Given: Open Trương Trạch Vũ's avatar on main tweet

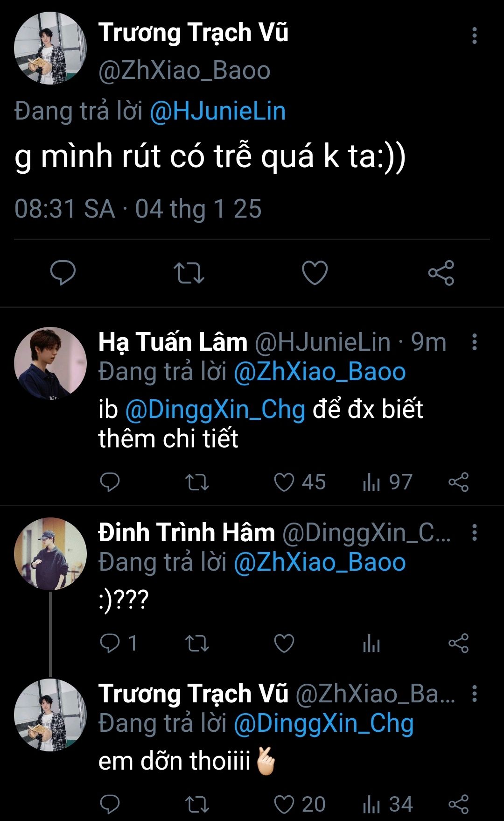Looking at the screenshot, I should [50, 48].
